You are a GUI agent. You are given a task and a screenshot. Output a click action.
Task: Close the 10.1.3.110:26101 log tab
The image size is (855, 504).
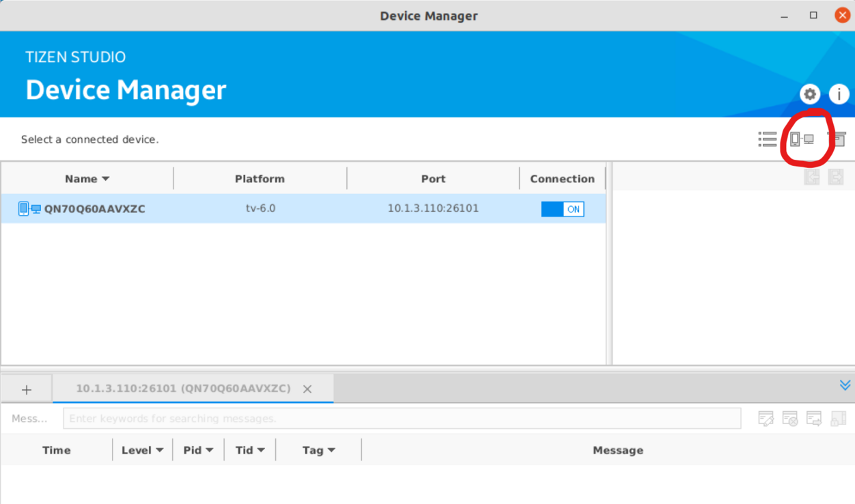pos(307,389)
